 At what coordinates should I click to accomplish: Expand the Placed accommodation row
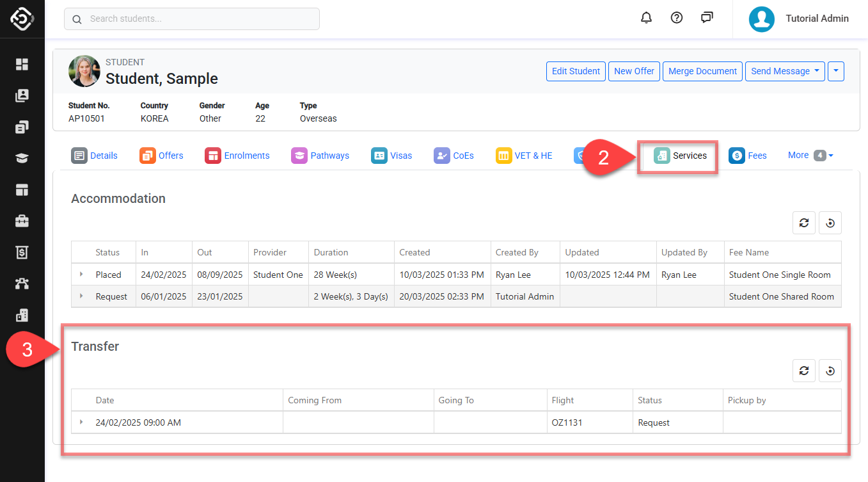[81, 275]
